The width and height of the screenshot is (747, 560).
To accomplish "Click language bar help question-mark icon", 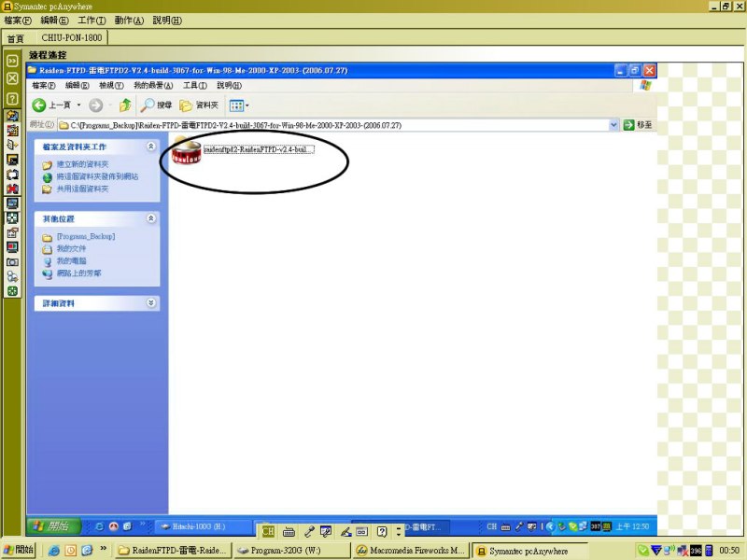I will pos(382,531).
